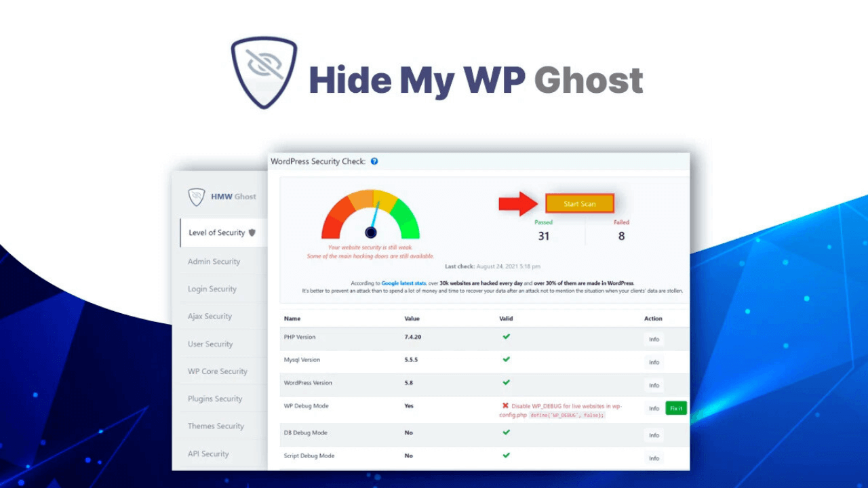This screenshot has height=488, width=868.
Task: Open Info for the Mysql Version row
Action: [x=654, y=363]
